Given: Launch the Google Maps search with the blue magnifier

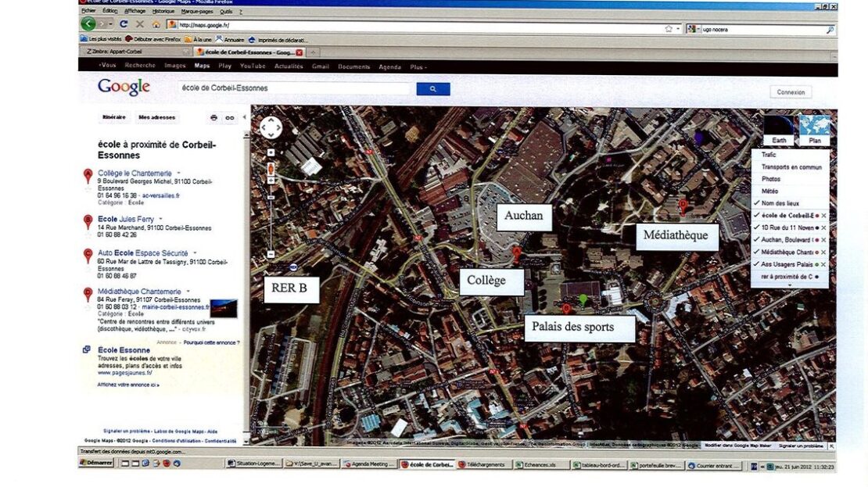Looking at the screenshot, I should [433, 89].
